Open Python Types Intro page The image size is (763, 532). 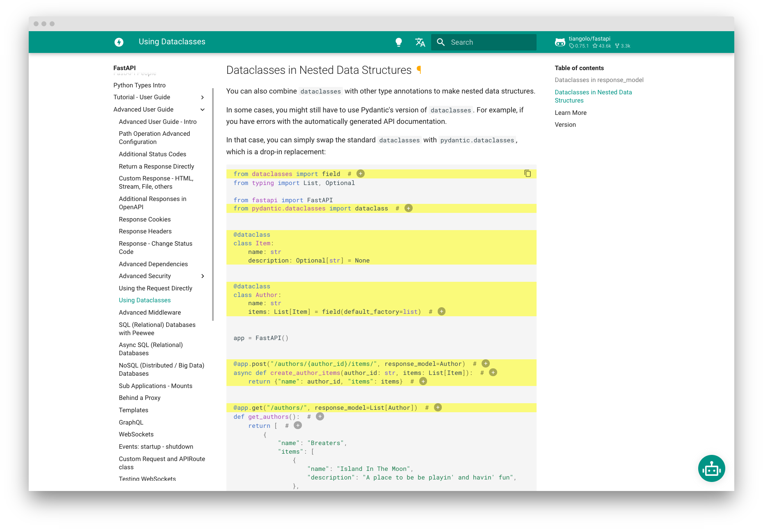(x=139, y=85)
